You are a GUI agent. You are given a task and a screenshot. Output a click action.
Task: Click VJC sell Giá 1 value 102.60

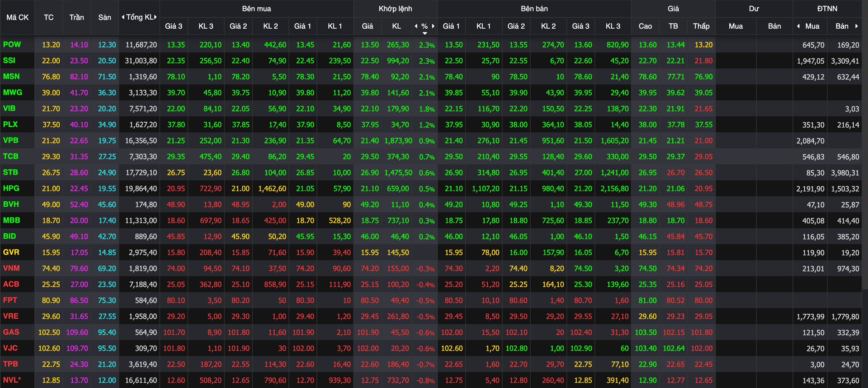pyautogui.click(x=452, y=348)
